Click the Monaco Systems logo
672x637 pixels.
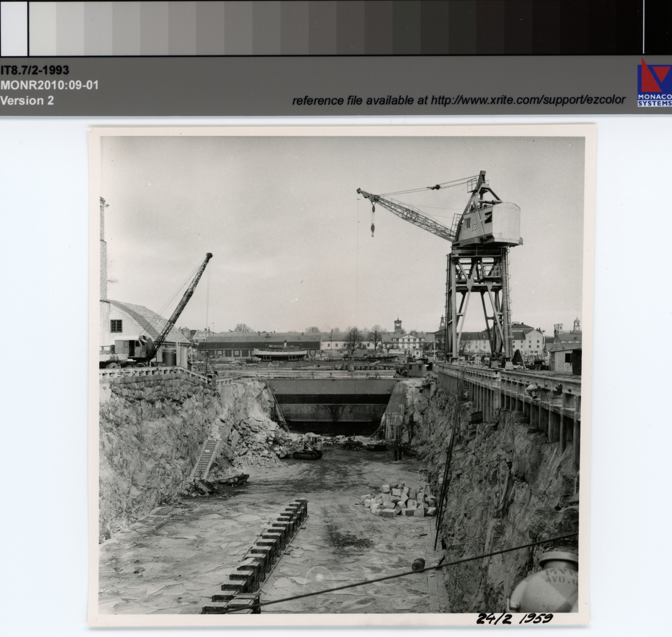(654, 82)
